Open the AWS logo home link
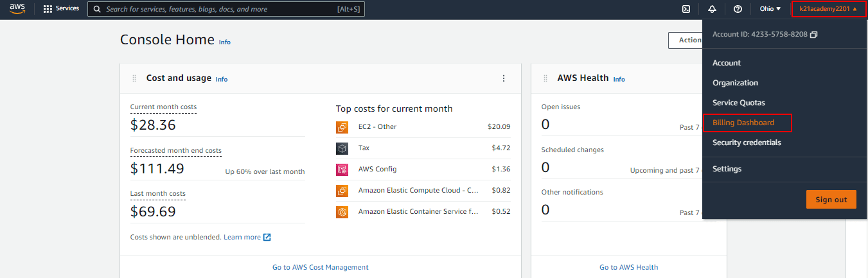This screenshot has height=278, width=868. [x=17, y=9]
